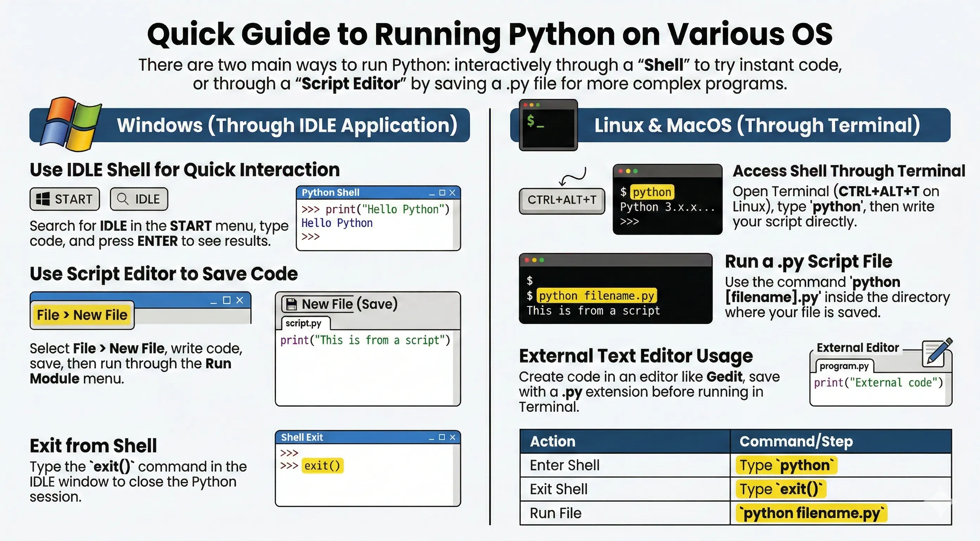The height and width of the screenshot is (541, 980).
Task: Close the File > New File window
Action: pos(240,300)
